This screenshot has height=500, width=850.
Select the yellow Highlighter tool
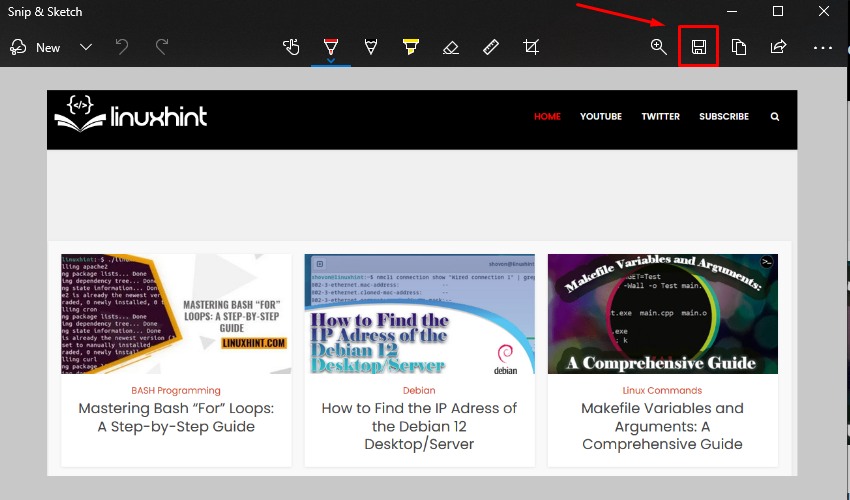click(x=410, y=47)
